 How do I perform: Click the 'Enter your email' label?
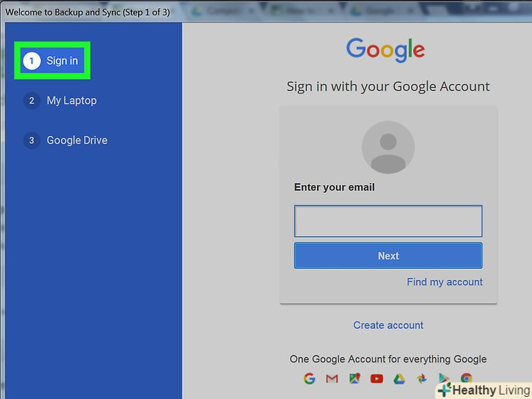tap(334, 187)
